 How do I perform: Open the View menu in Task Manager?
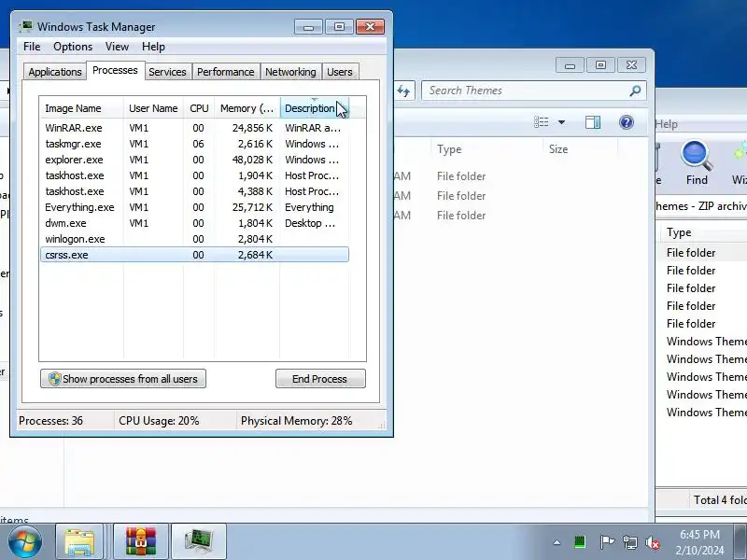(x=118, y=46)
